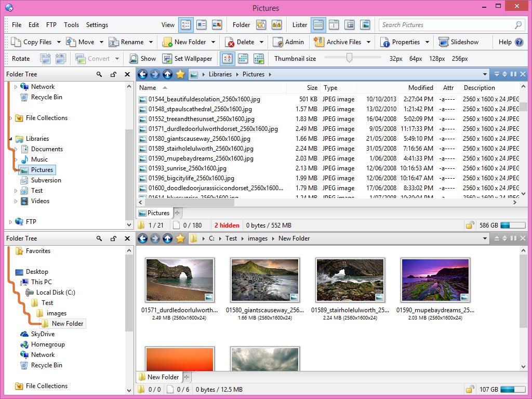Open the Archive Files dropdown arrow
This screenshot has width=532, height=399.
368,42
